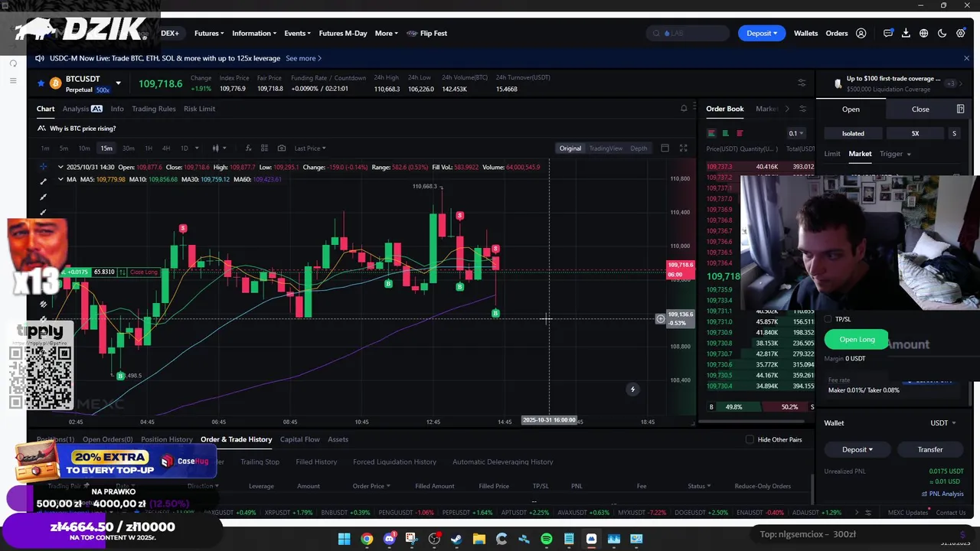Open Flip Fest link
980x551 pixels.
[427, 34]
